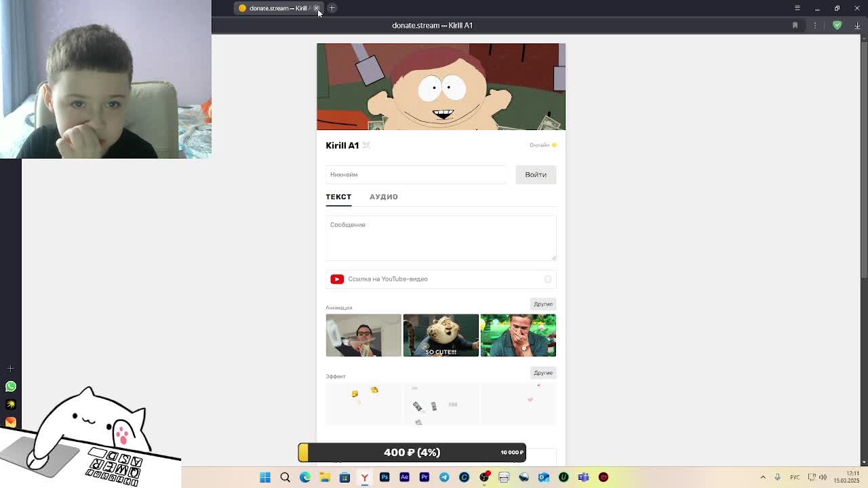Close the donate.stream browser tab
The image size is (868, 488).
coord(316,8)
